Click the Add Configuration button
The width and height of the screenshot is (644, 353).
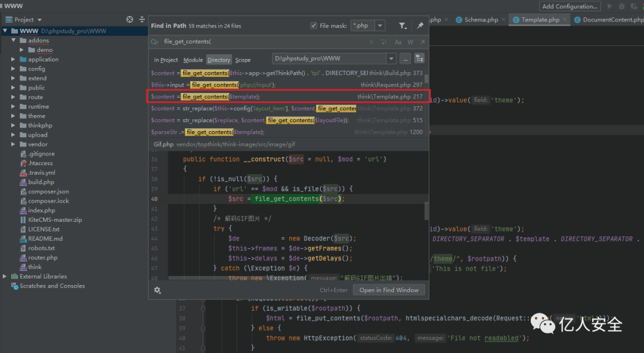pos(569,7)
